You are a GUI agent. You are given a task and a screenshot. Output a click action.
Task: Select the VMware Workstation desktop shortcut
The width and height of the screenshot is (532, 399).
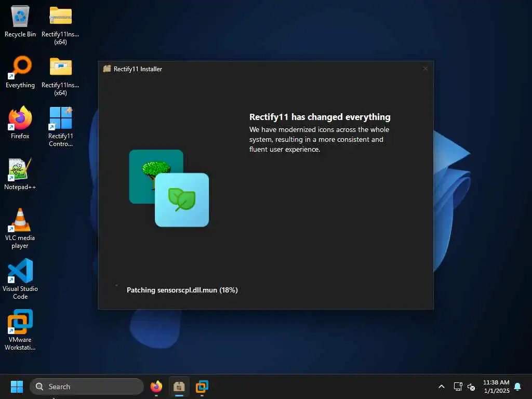(20, 330)
